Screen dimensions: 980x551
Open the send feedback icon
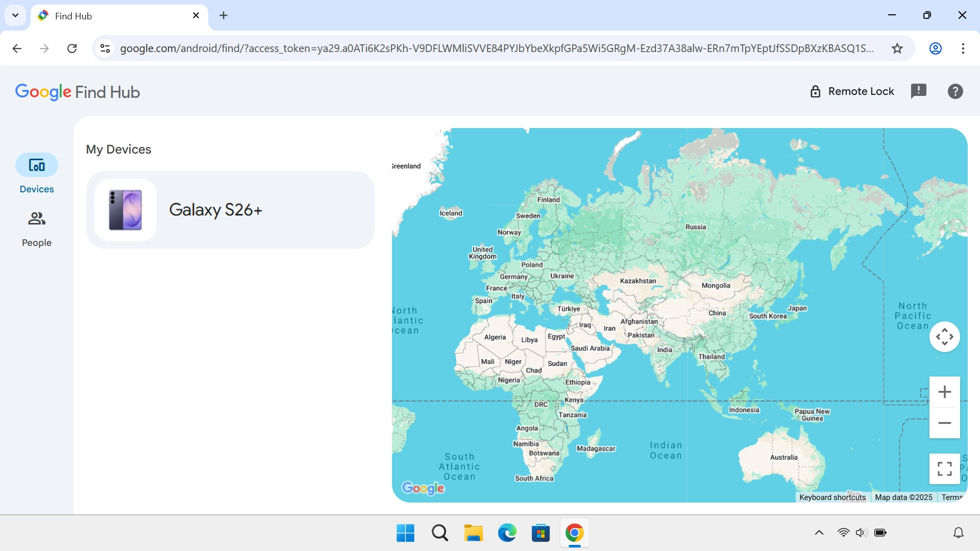918,91
